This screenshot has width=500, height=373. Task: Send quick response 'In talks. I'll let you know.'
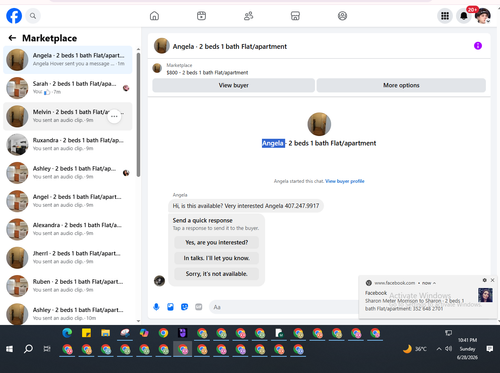[216, 258]
